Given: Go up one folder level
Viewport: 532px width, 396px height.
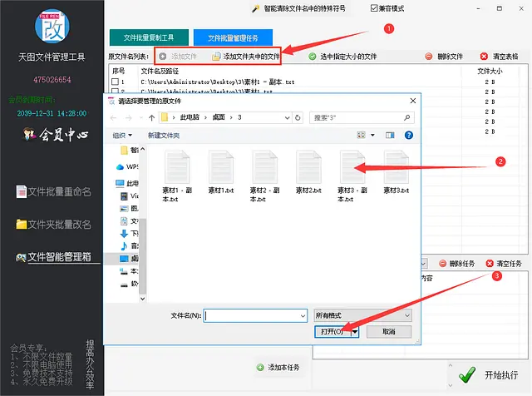Looking at the screenshot, I should click(x=151, y=118).
